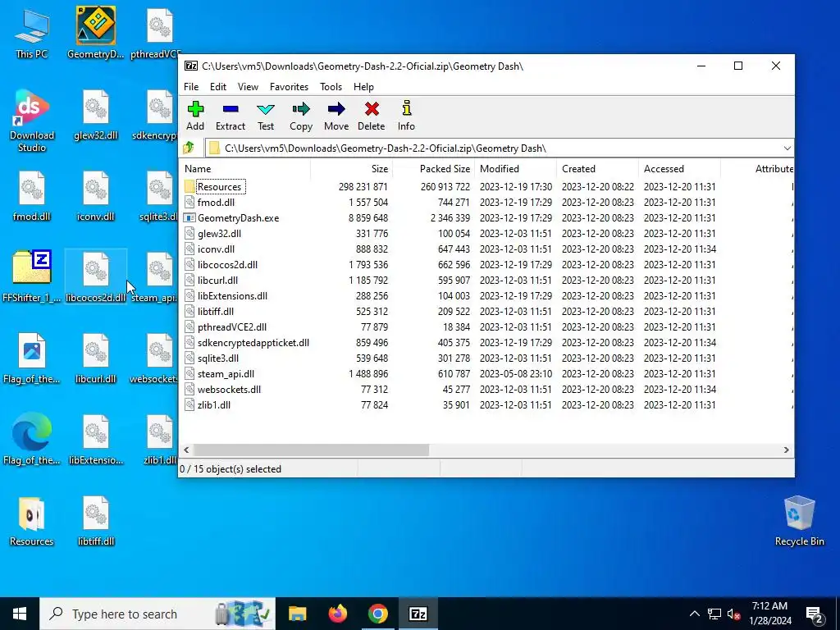Launch Chrome from the taskbar
The image size is (840, 630).
[x=377, y=614]
